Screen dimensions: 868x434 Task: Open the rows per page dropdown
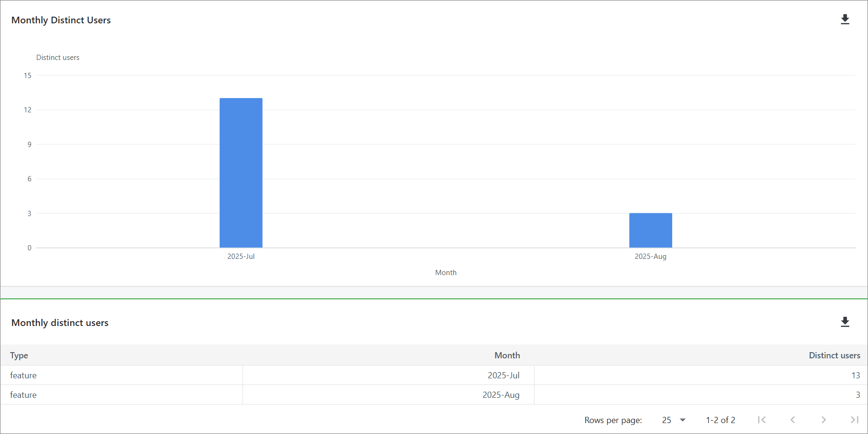[x=674, y=420]
